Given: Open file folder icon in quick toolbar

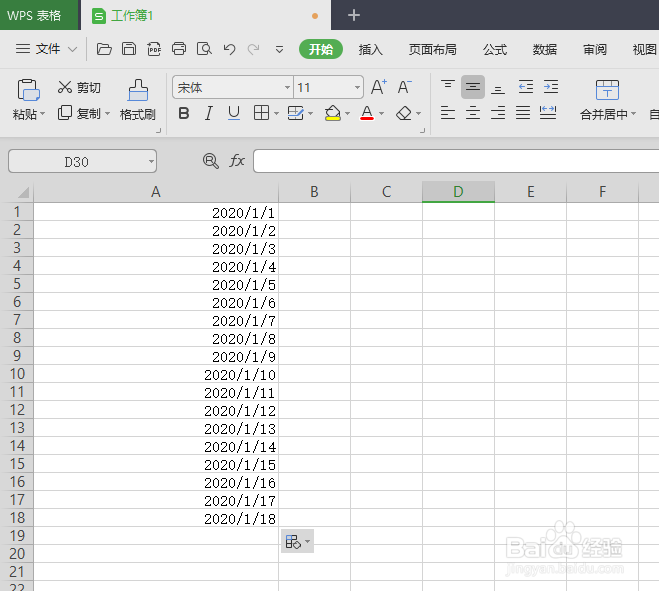Looking at the screenshot, I should pyautogui.click(x=104, y=49).
